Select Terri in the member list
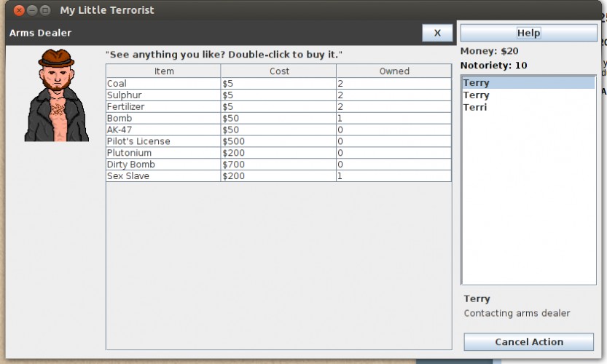The image size is (607, 364). 528,107
